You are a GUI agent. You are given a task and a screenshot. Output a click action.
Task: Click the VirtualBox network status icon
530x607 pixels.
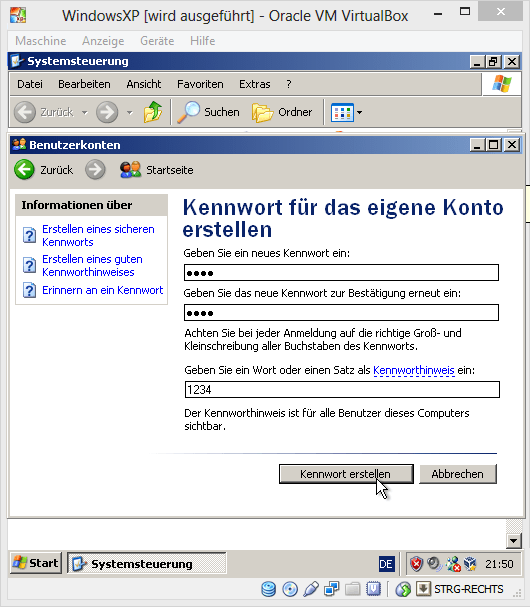pyautogui.click(x=332, y=589)
